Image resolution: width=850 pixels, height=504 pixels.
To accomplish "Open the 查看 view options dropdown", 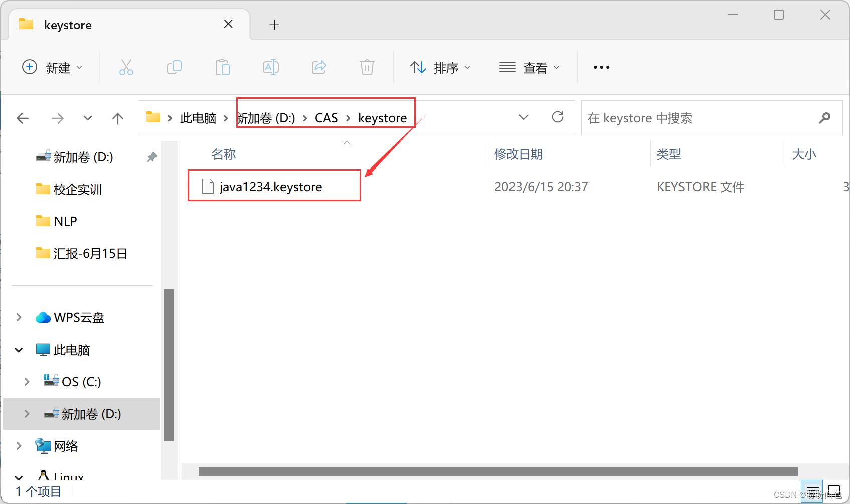I will pos(530,67).
